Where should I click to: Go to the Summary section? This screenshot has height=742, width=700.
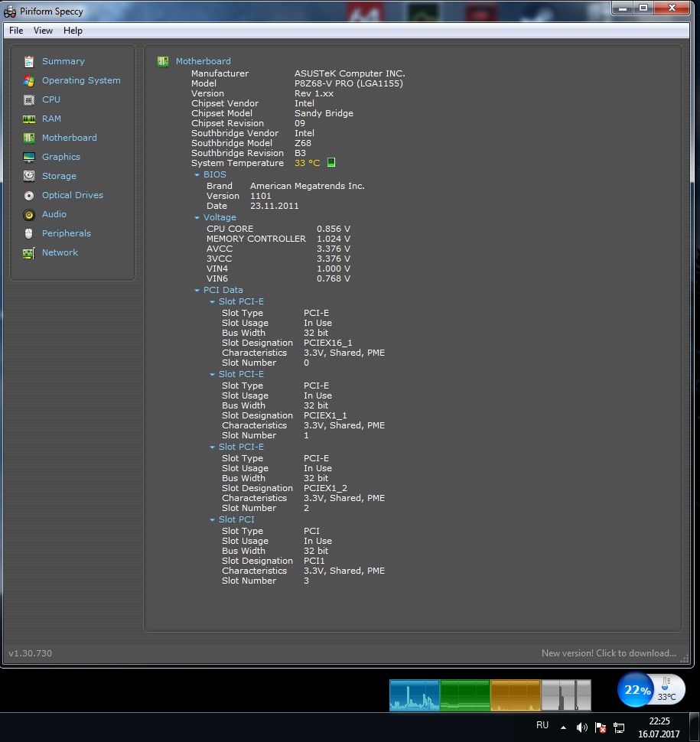[63, 61]
